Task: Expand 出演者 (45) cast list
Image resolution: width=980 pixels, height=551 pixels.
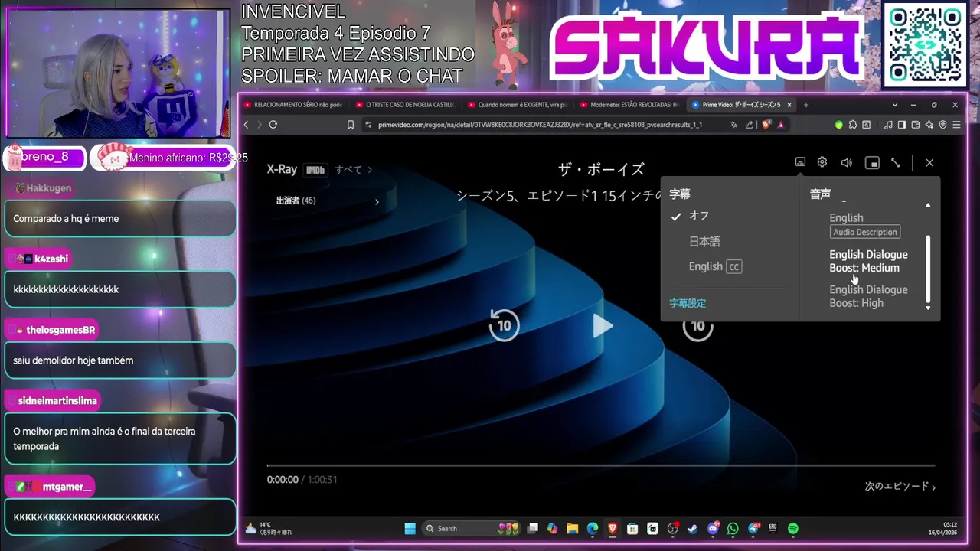Action: 328,201
